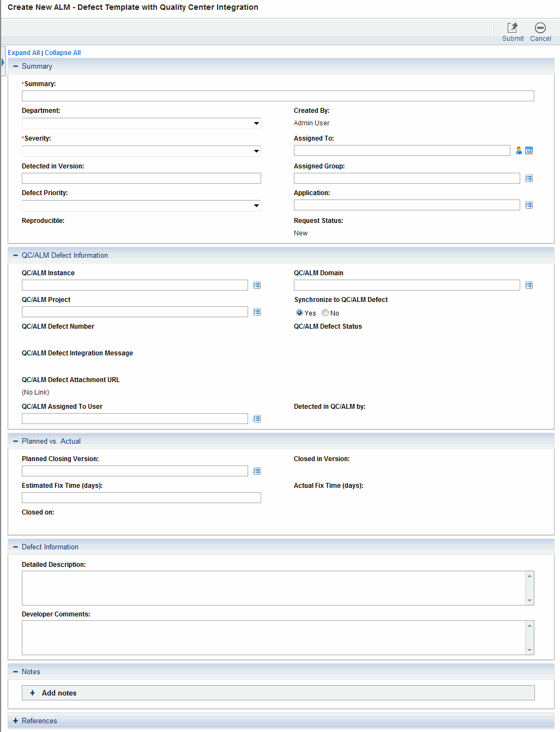Open the Severity dropdown
This screenshot has width=560, height=732.
[x=256, y=151]
